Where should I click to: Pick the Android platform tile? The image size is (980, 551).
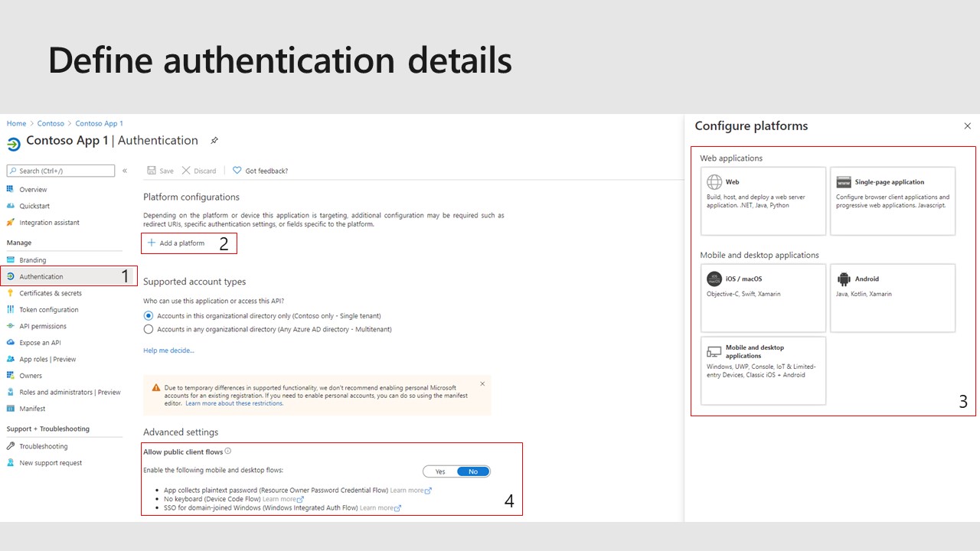[892, 298]
